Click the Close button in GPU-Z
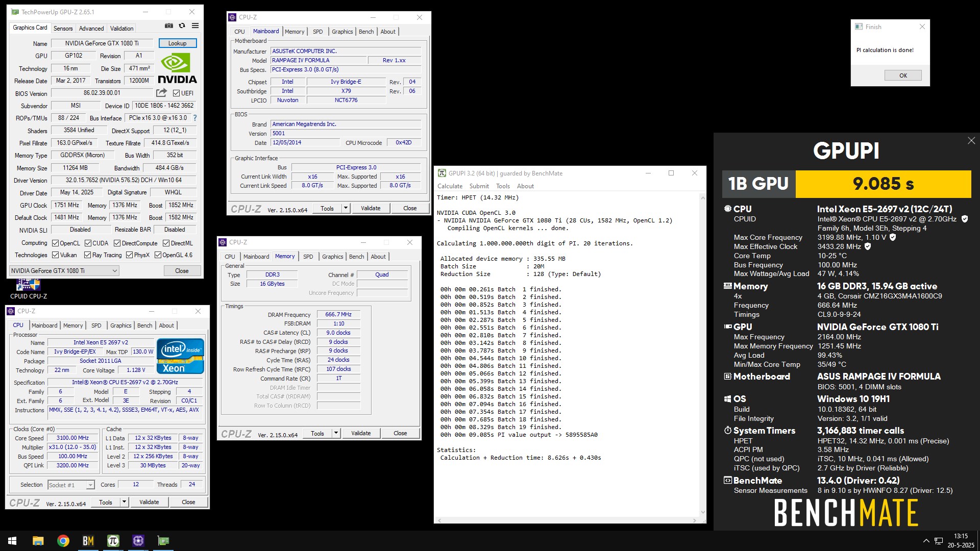This screenshot has width=980, height=551. [182, 271]
